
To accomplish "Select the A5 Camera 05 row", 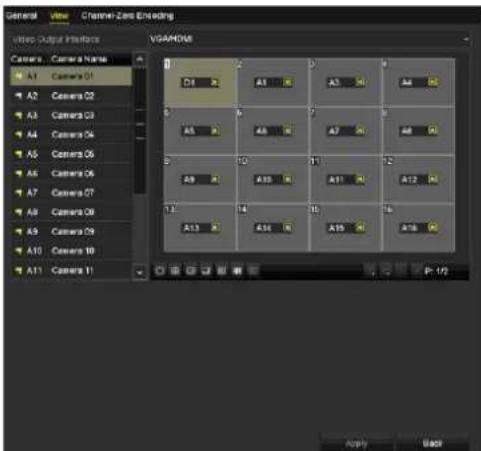I will coord(71,154).
